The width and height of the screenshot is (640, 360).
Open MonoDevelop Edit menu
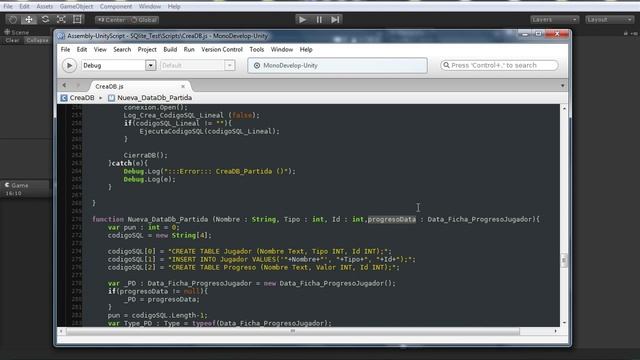82,49
